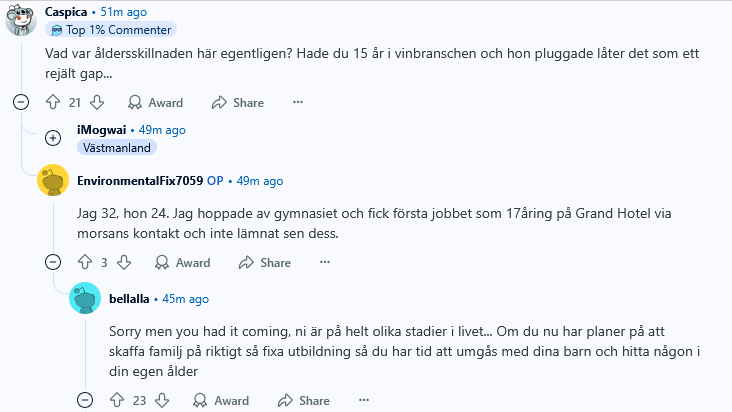Image resolution: width=732 pixels, height=412 pixels.
Task: Open Caspica's user profile
Action: [66, 12]
